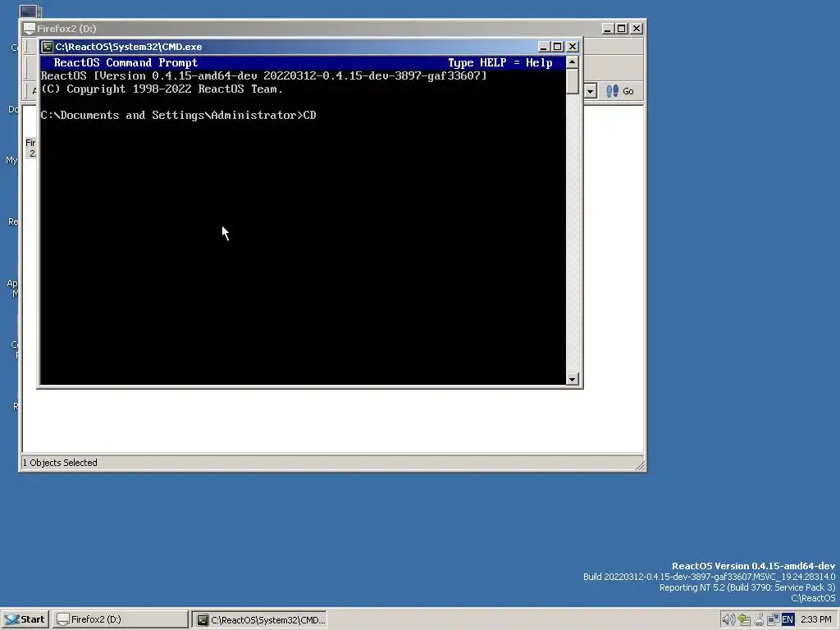Click the resize grip of Firefox2 window
The height and width of the screenshot is (630, 840).
click(640, 466)
